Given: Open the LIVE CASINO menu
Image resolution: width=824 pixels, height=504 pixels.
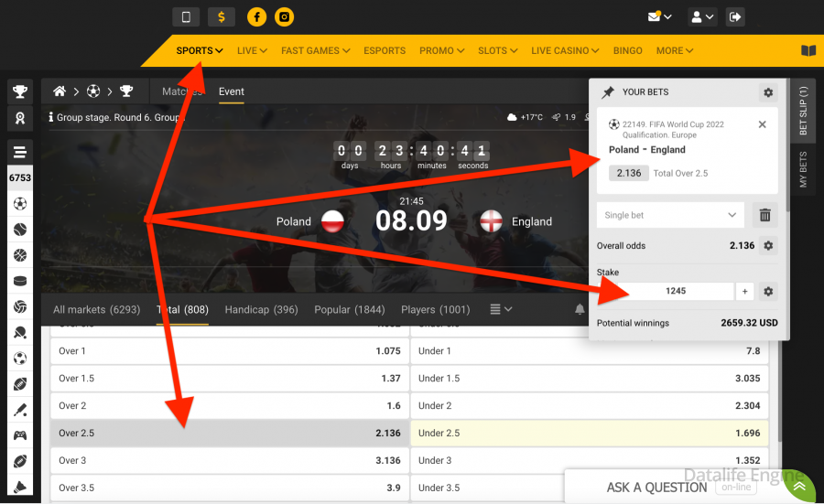Looking at the screenshot, I should pyautogui.click(x=565, y=50).
